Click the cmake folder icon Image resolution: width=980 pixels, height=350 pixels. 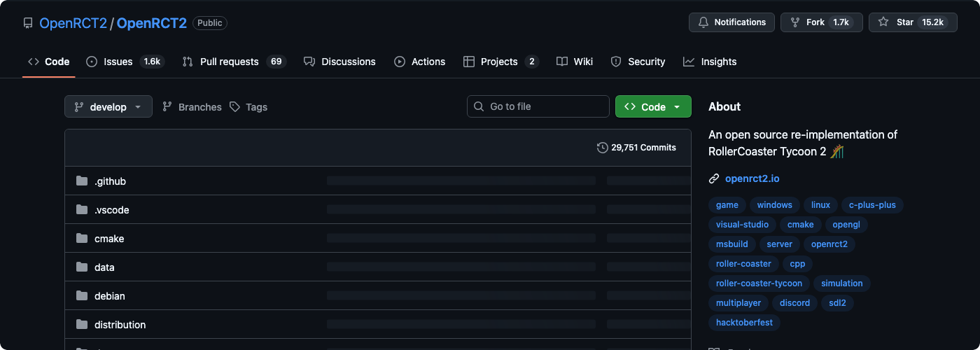(82, 239)
